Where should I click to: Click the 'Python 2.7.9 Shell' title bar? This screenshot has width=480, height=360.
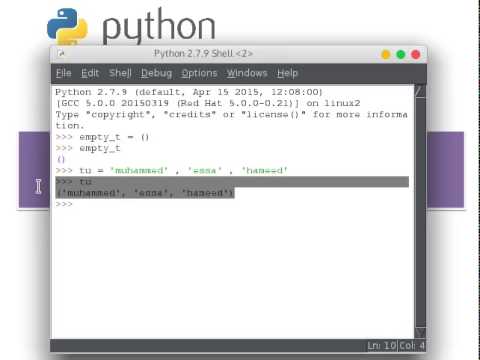click(x=203, y=53)
